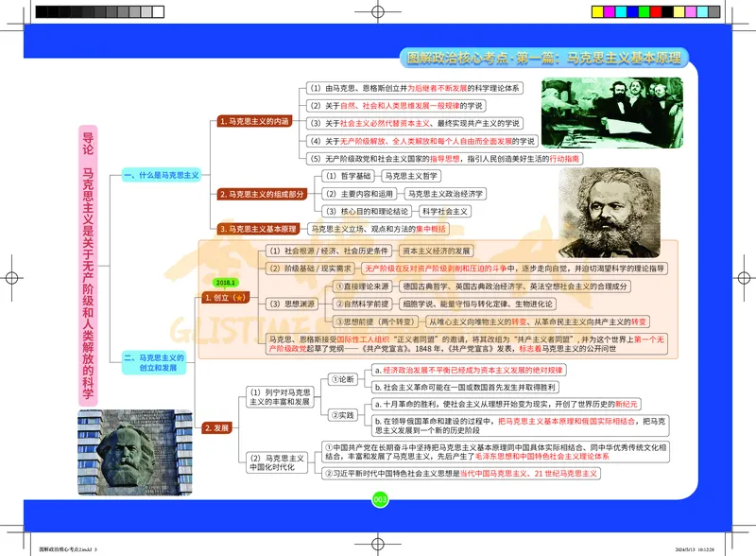
Task: Click the bottom center registration crosshair mark
Action: [378, 543]
